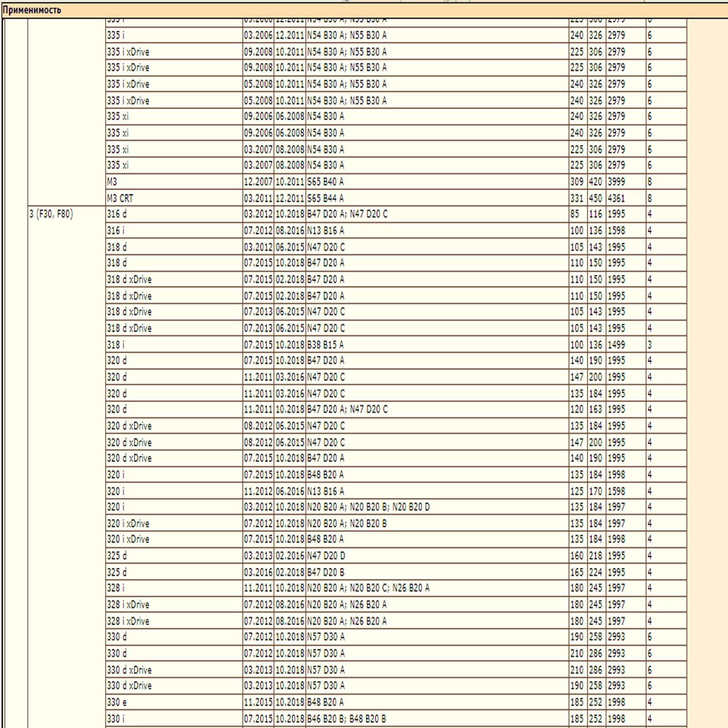Select the M3 CRT model row
This screenshot has height=728, width=728.
click(x=396, y=198)
